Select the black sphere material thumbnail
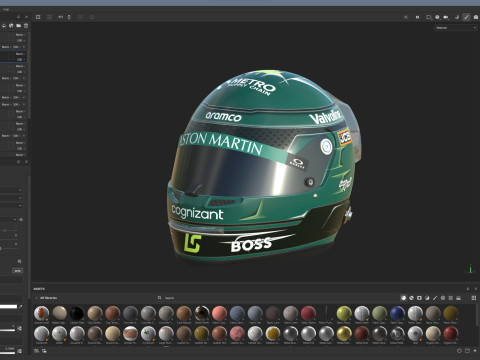 77,313
